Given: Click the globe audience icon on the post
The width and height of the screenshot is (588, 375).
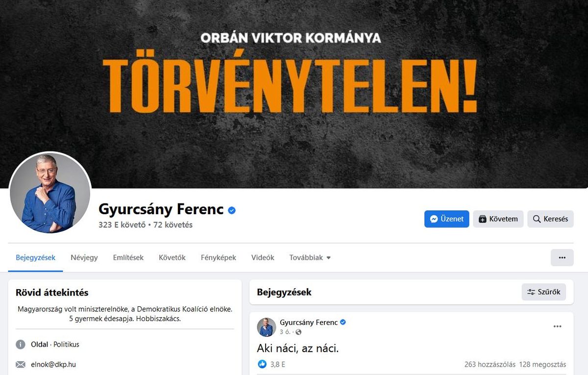Looking at the screenshot, I should [x=298, y=332].
